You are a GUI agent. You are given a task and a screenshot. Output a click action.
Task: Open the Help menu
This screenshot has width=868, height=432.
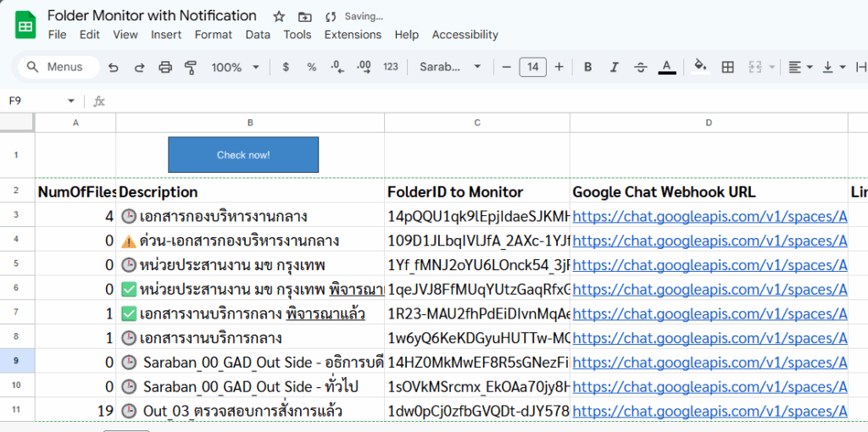[x=406, y=35]
